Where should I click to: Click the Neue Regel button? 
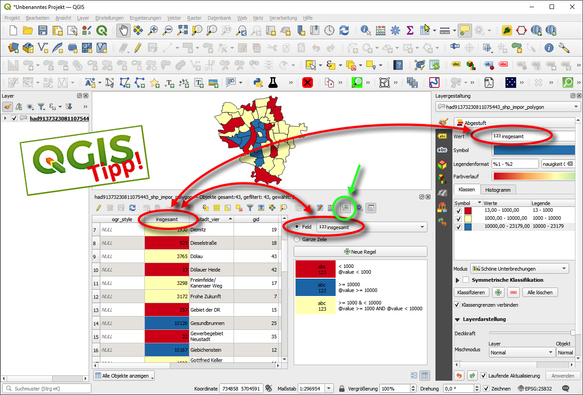coord(360,252)
